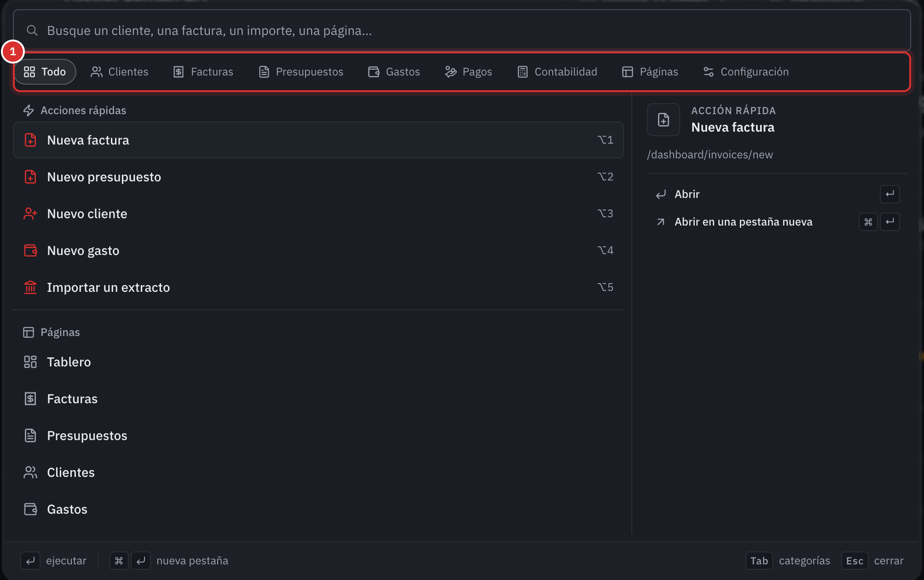Select Nuevo cliente quick action
924x580 pixels.
[x=318, y=214]
